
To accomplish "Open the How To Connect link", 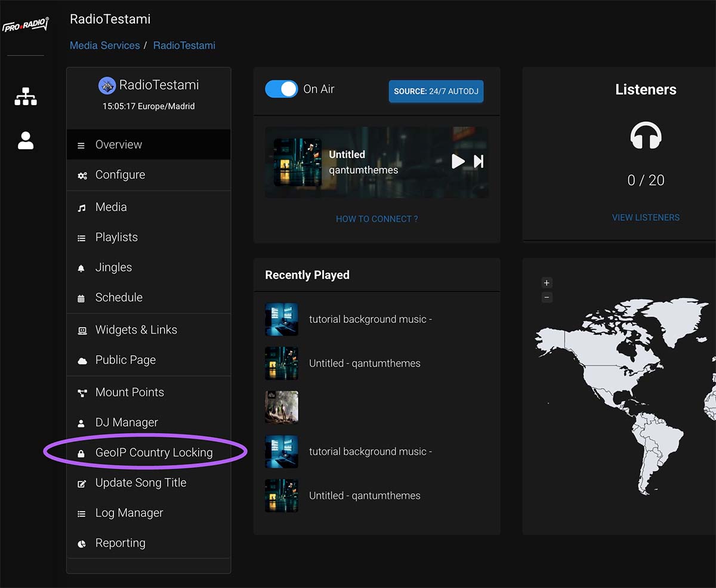I will click(376, 219).
